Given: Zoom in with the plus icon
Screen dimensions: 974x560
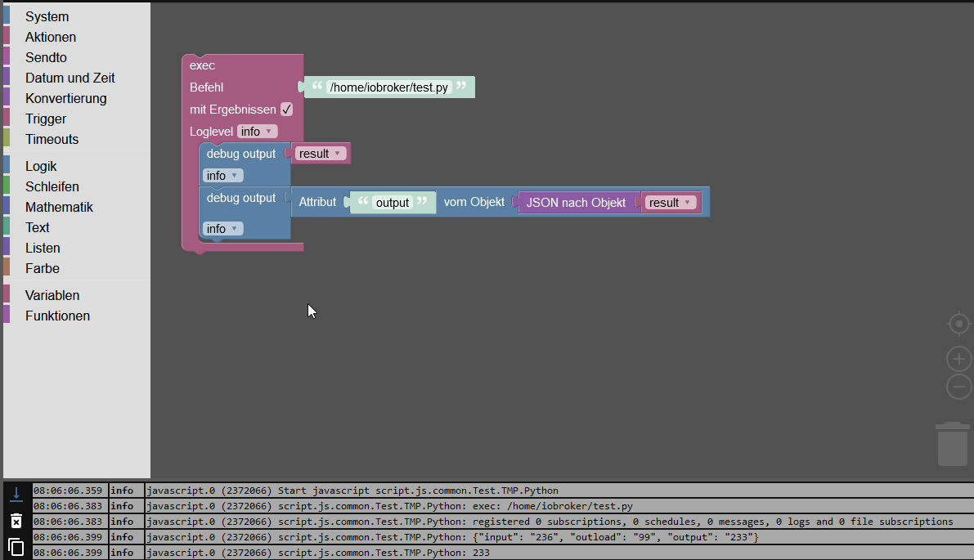Looking at the screenshot, I should tap(958, 359).
